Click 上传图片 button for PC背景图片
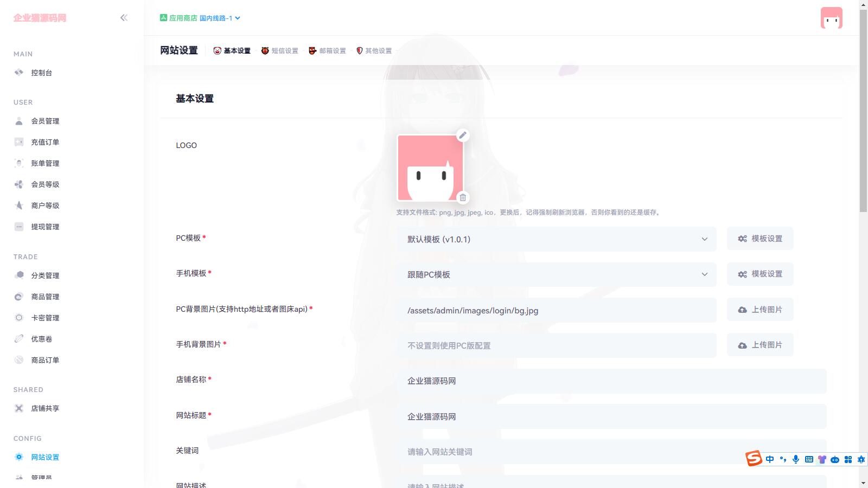 (x=760, y=310)
